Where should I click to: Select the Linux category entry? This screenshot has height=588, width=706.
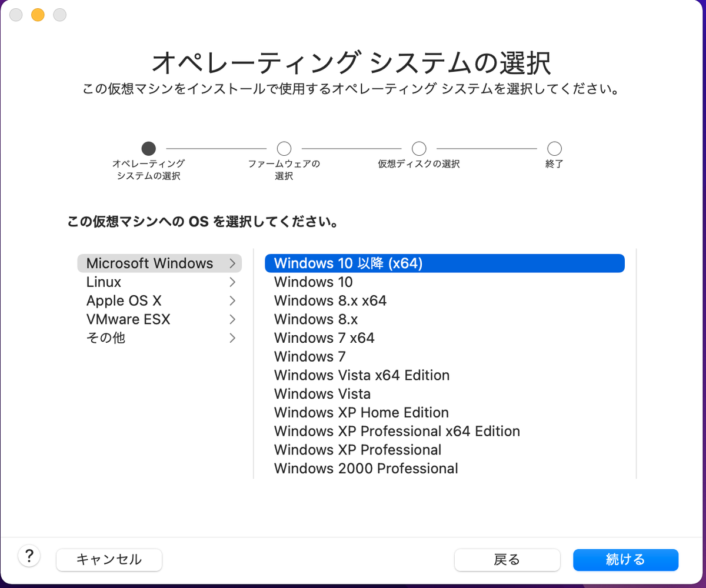tap(104, 282)
